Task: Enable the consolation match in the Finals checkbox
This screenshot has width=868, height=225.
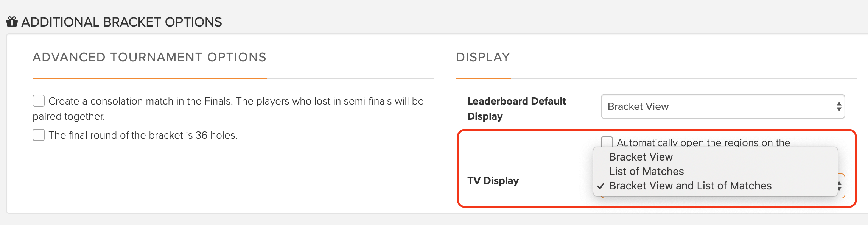Action: point(39,101)
